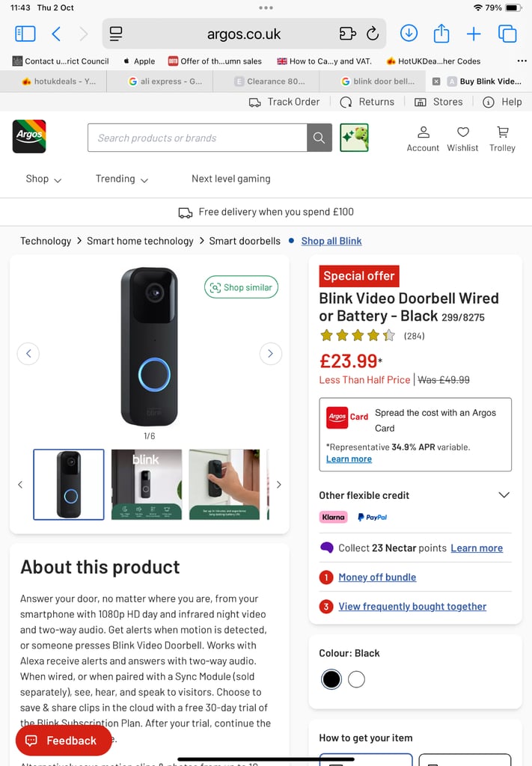532x766 pixels.
Task: Select the White colour option
Action: click(x=357, y=679)
